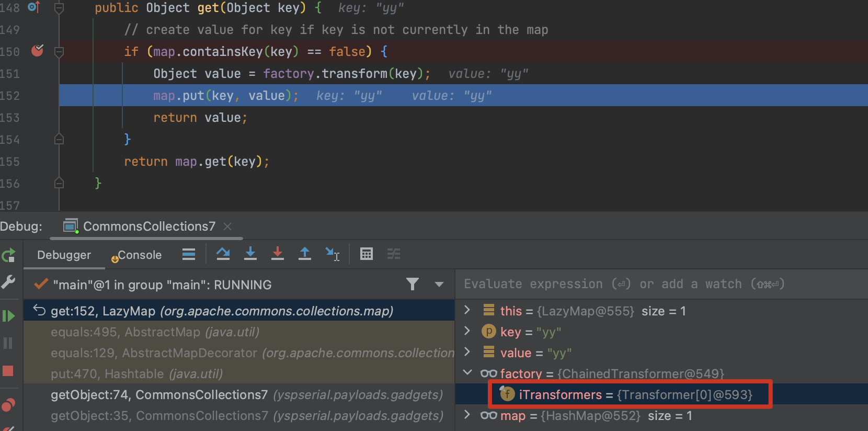The width and height of the screenshot is (868, 431).
Task: Click the Step Out icon
Action: 305,254
